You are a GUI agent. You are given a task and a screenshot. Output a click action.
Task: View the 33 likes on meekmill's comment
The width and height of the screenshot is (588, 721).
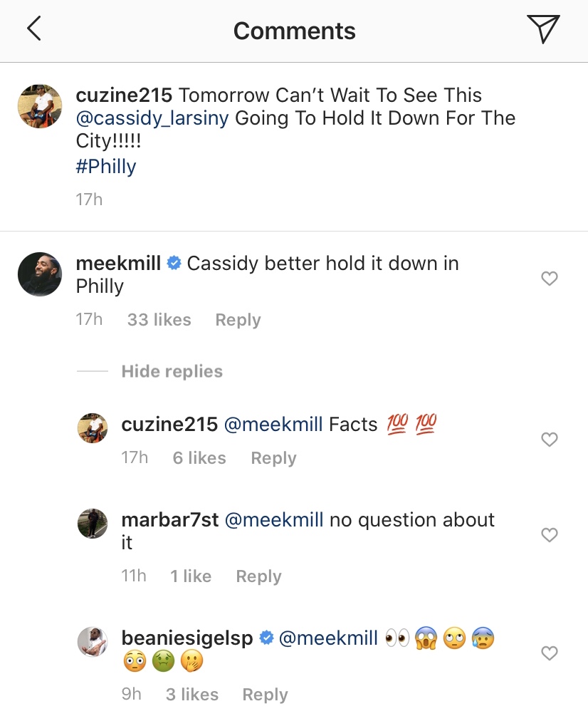(159, 320)
